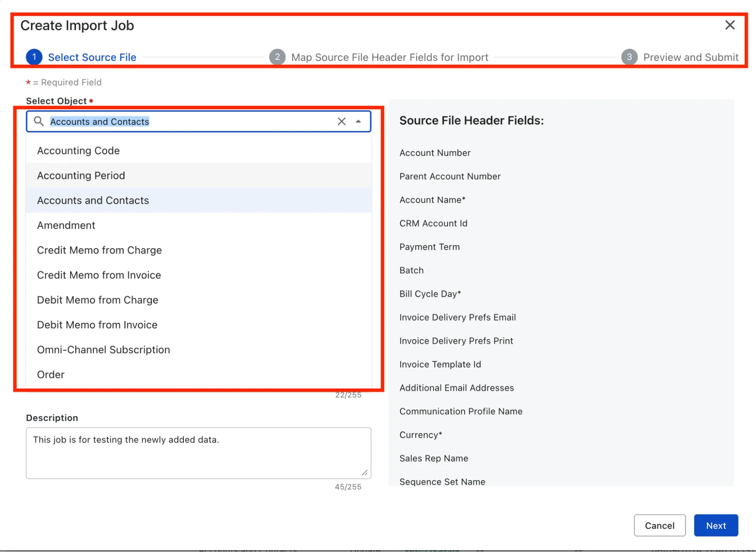756x552 pixels.
Task: Choose Credit Memo from Invoice
Action: pos(199,275)
